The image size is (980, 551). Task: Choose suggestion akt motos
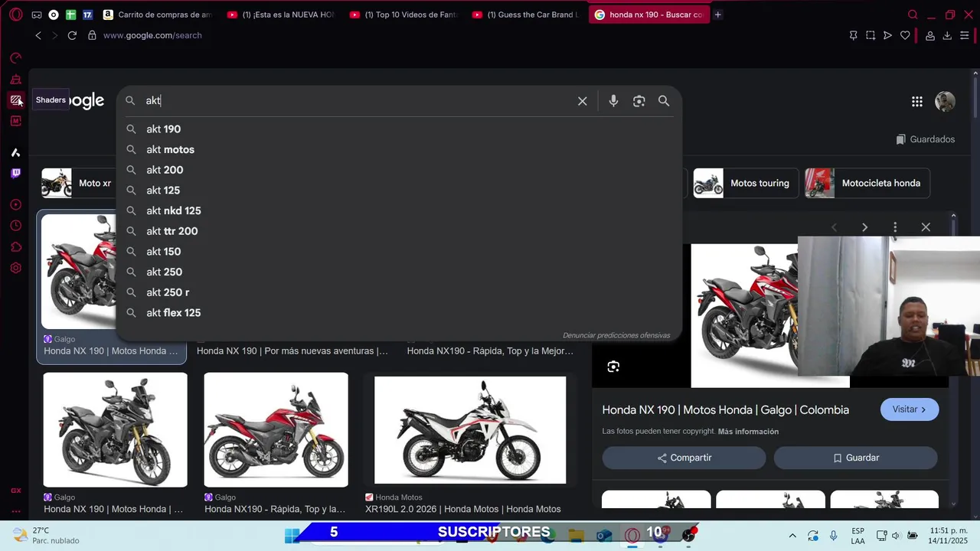coord(398,149)
